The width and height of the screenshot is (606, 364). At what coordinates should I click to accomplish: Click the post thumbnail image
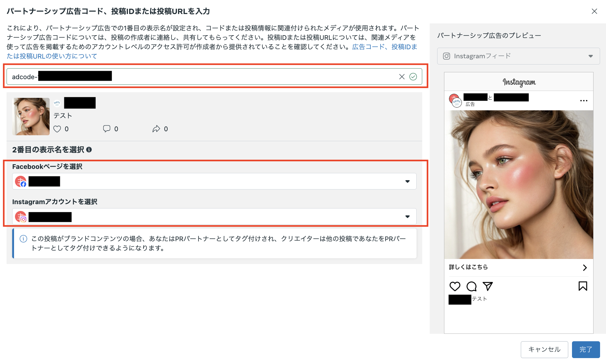pyautogui.click(x=31, y=116)
